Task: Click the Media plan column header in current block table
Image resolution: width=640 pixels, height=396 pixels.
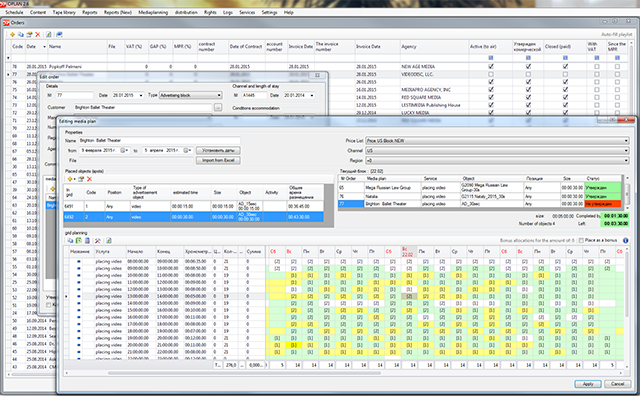Action: [x=392, y=178]
